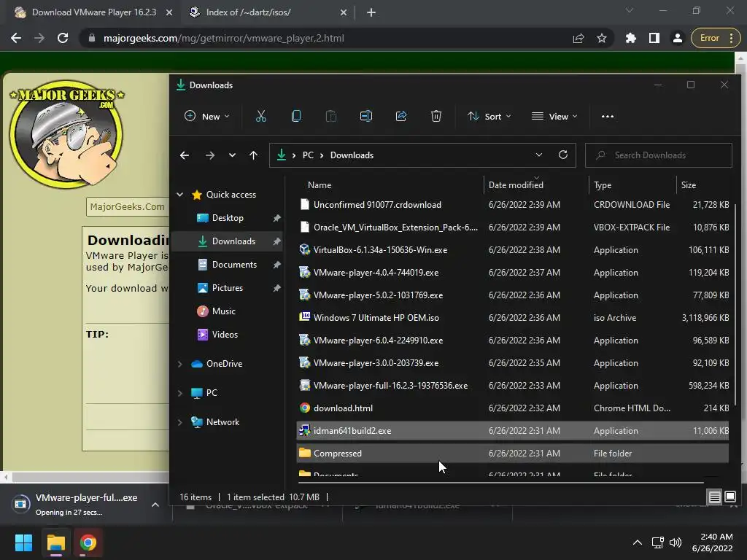Image resolution: width=747 pixels, height=560 pixels.
Task: Expand the OneDrive tree node
Action: pyautogui.click(x=179, y=364)
